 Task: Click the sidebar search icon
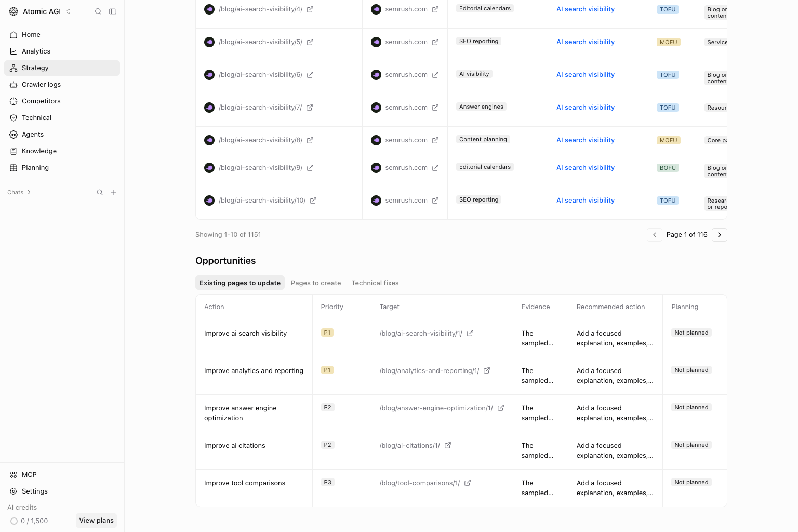click(98, 11)
